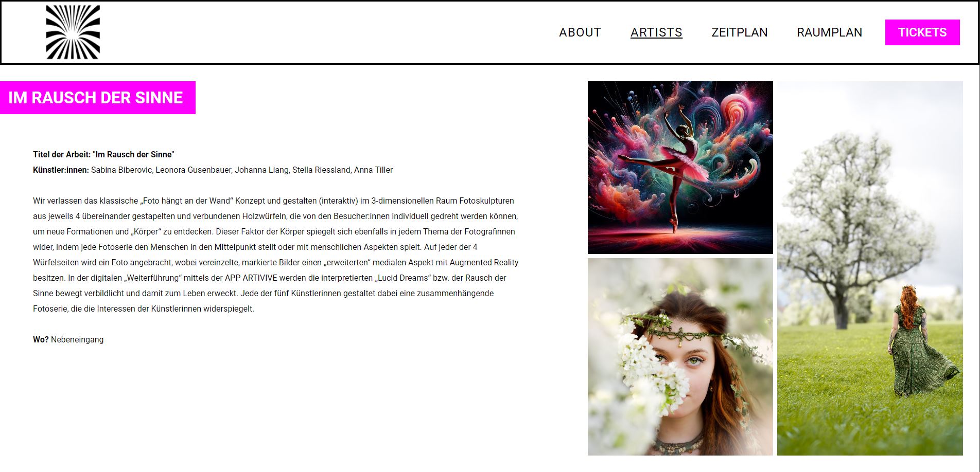
Task: Open the RAUMPLAN floor plan page
Action: coord(829,32)
